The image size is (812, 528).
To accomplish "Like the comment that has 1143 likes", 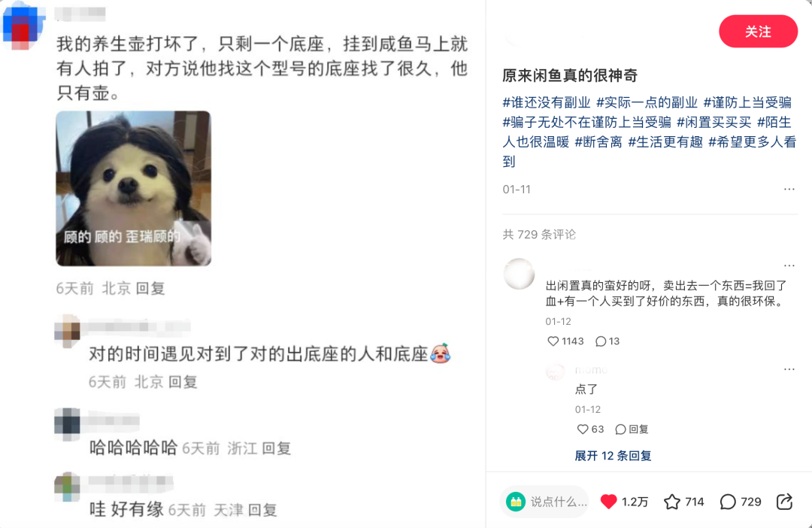I will click(x=553, y=341).
